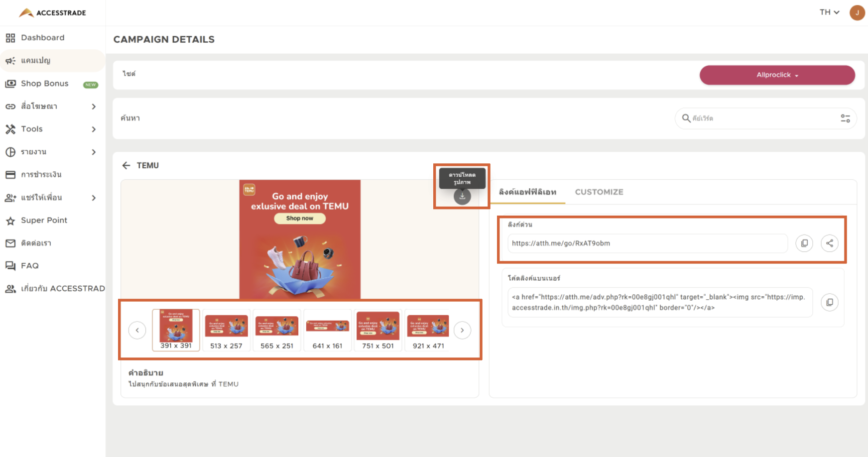This screenshot has height=457, width=868.
Task: Click the search magnifier icon
Action: (x=686, y=118)
